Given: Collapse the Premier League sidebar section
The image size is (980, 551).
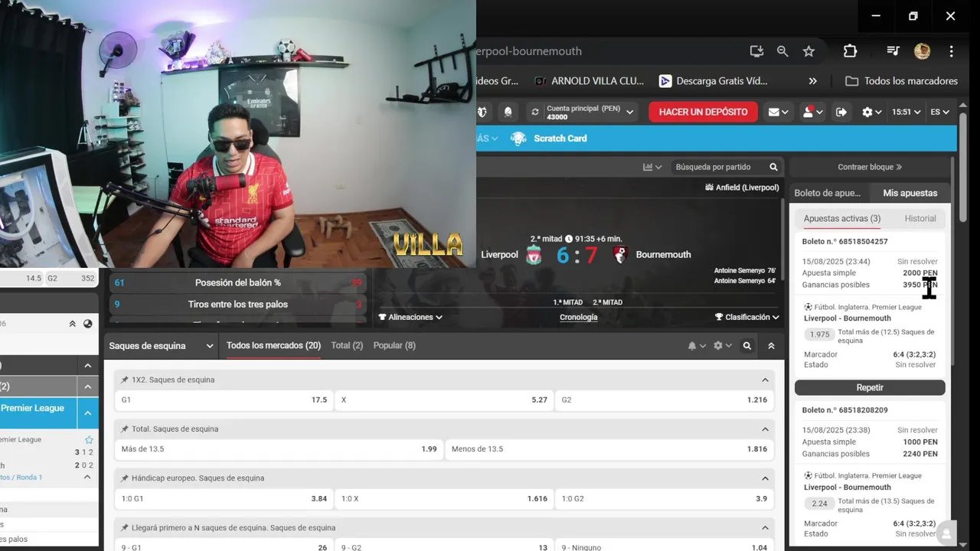Looking at the screenshot, I should pos(88,413).
